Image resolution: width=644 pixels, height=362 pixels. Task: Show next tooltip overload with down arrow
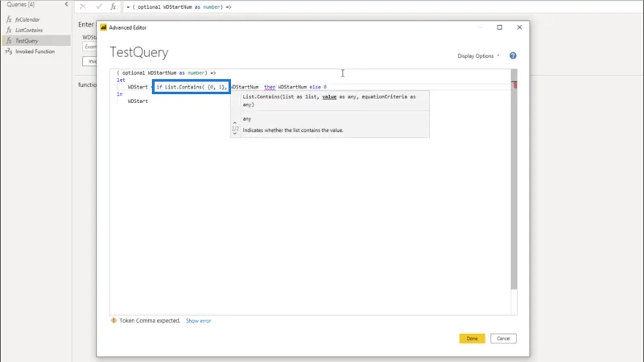pyautogui.click(x=235, y=134)
